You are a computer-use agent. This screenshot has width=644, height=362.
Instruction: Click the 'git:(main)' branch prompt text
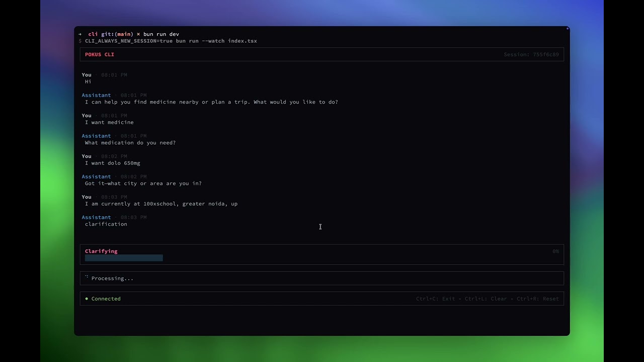(x=117, y=34)
